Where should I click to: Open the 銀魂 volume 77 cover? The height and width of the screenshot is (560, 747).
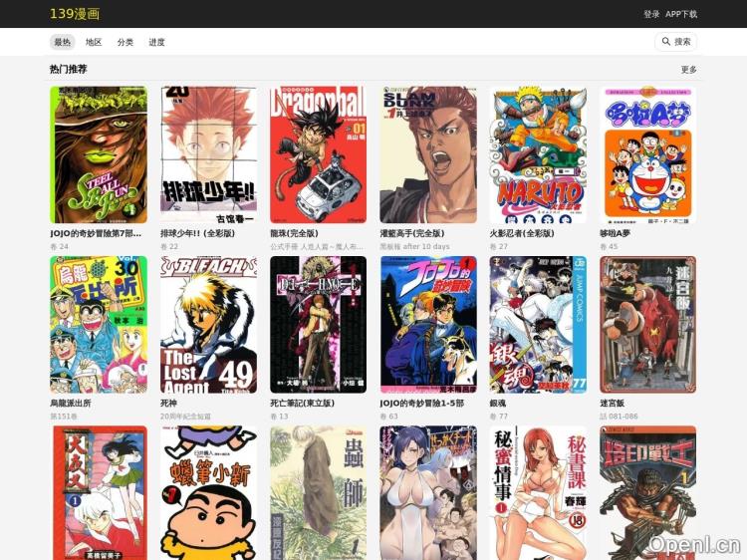(538, 325)
